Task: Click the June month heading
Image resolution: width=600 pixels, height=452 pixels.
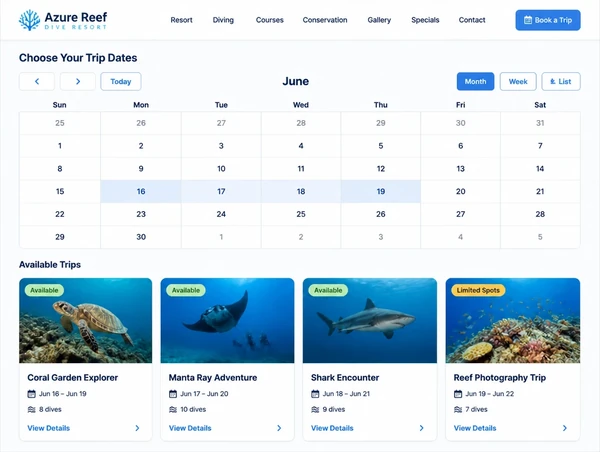Action: click(x=296, y=81)
